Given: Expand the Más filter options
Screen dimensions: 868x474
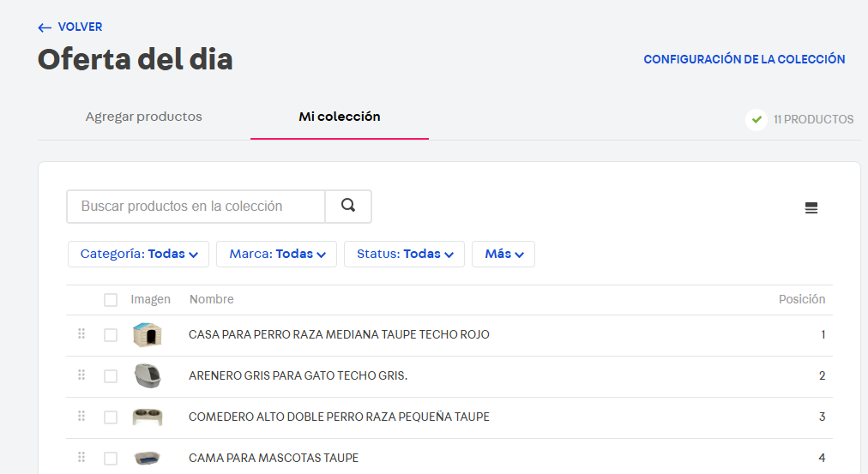Looking at the screenshot, I should coord(503,254).
